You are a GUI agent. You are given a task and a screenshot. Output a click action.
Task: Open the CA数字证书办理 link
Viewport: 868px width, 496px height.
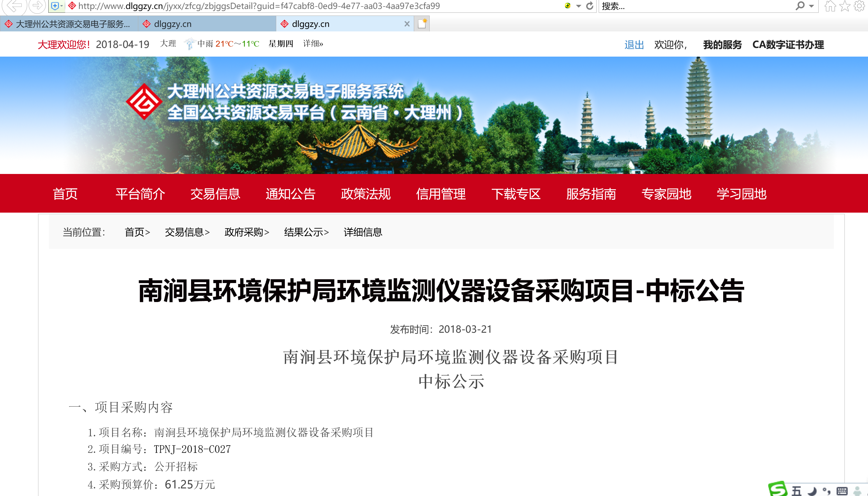(x=788, y=45)
